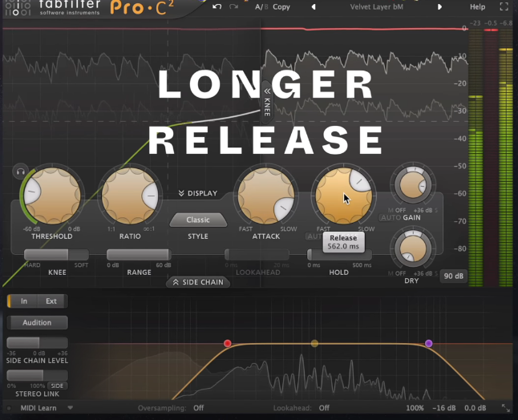Click the MIDI indicator dot in bottom bar
Image resolution: width=518 pixels, height=420 pixels.
click(9, 408)
